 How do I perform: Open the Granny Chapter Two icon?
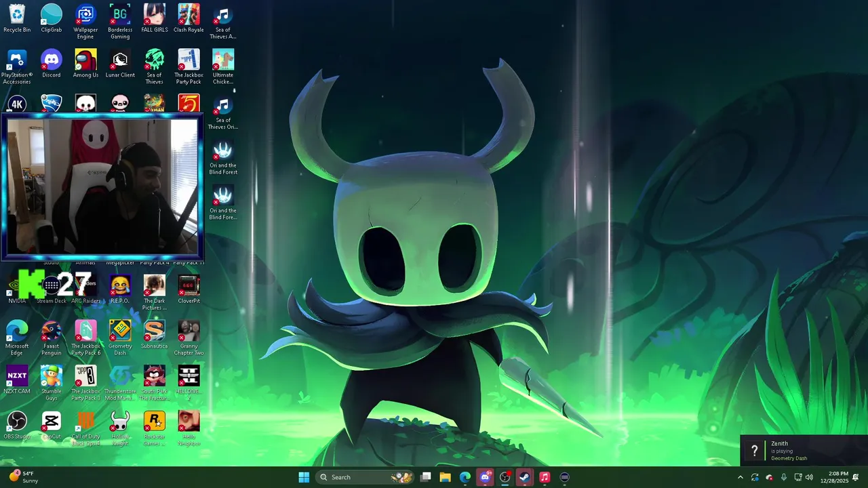pyautogui.click(x=189, y=338)
